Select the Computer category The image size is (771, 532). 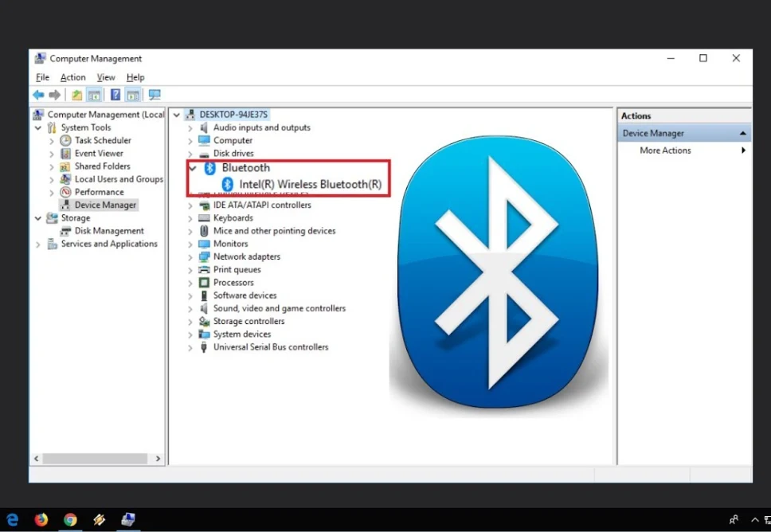point(233,141)
